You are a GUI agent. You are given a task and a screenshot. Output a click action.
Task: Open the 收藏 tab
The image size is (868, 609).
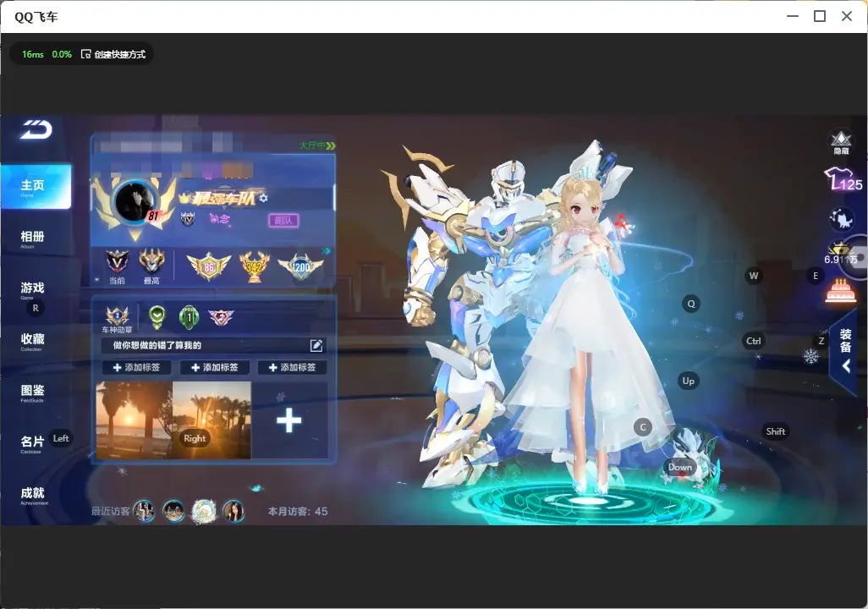coord(33,341)
